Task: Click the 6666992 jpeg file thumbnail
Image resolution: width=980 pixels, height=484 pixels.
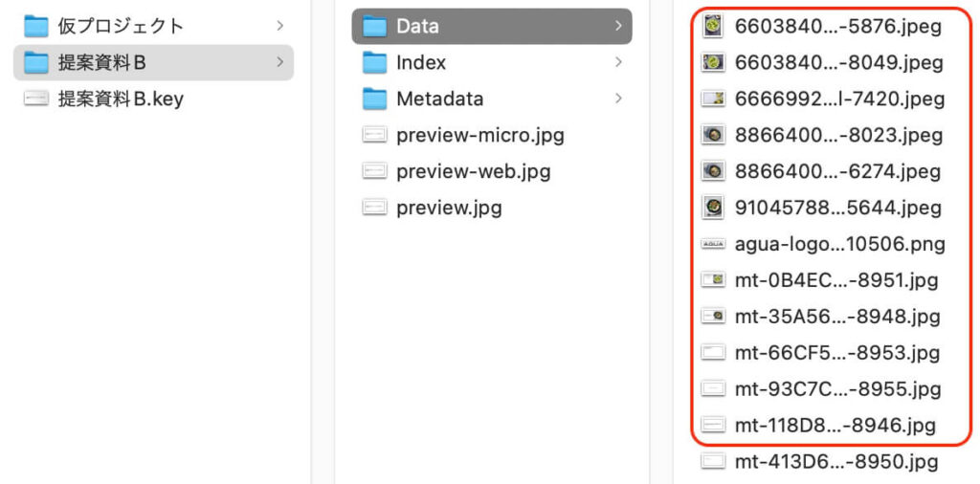Action: (713, 99)
